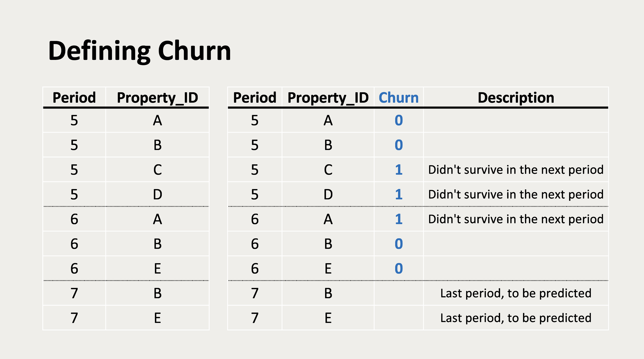
Task: Click churn value 0 for period 6 B
Action: 399,244
